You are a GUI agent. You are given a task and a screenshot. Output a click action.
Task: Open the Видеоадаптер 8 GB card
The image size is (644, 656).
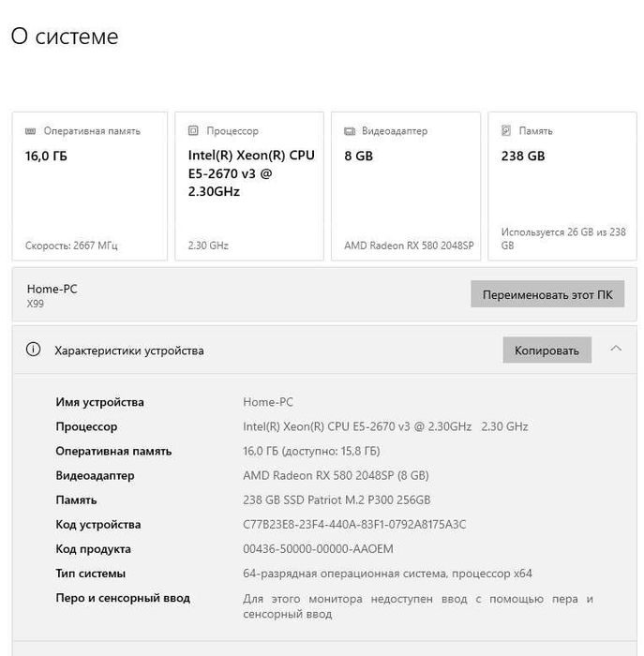coord(406,186)
